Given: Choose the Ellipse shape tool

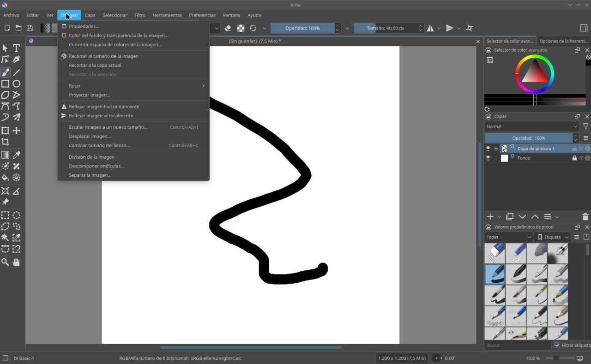Looking at the screenshot, I should tap(16, 84).
